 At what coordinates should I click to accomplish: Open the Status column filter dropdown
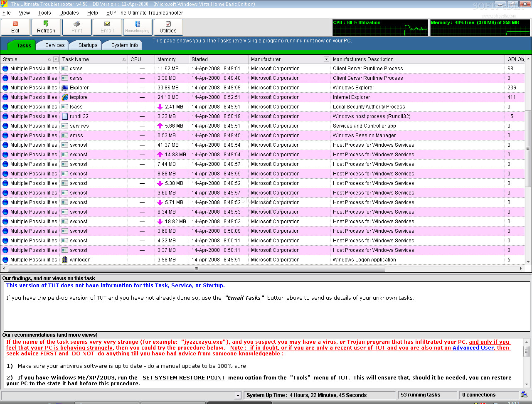coord(56,59)
